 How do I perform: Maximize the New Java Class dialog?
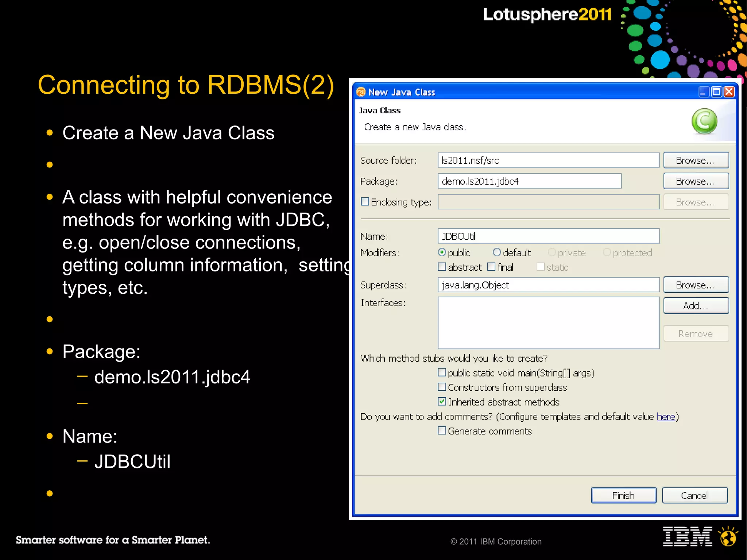click(x=716, y=92)
